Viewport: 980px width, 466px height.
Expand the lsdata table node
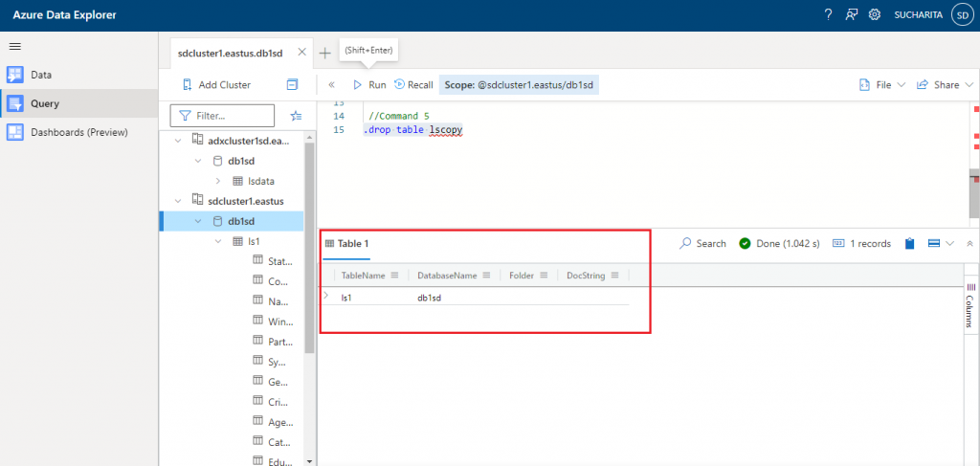coord(218,181)
